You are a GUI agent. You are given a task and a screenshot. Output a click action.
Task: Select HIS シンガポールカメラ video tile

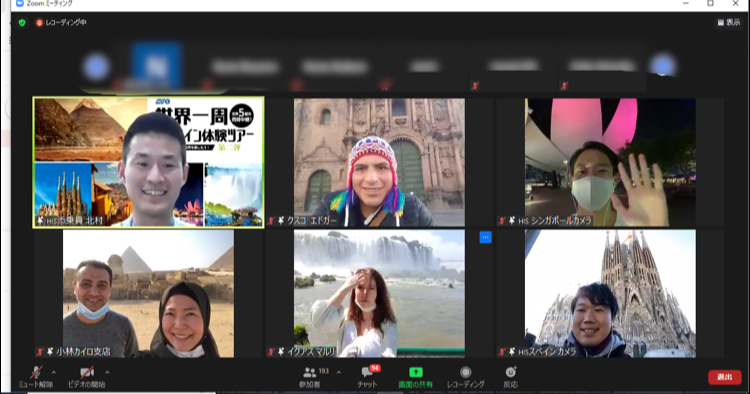coord(610,163)
